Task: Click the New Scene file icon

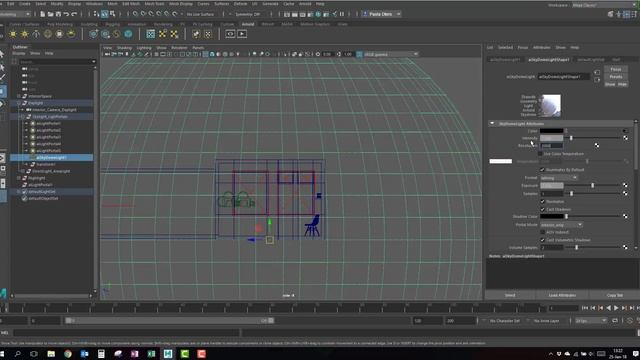Action: coord(42,14)
